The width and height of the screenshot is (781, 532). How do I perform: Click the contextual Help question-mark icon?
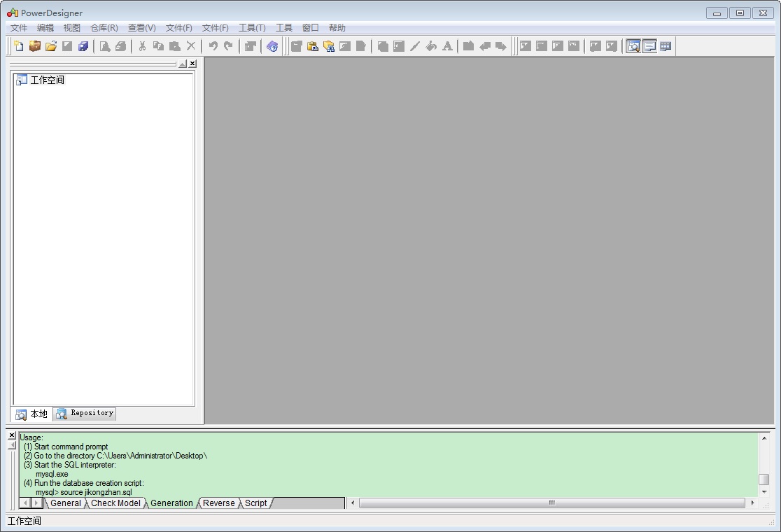click(272, 46)
